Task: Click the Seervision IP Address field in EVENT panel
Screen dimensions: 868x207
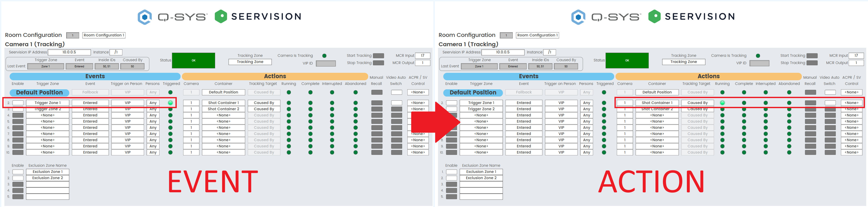Action: click(69, 52)
